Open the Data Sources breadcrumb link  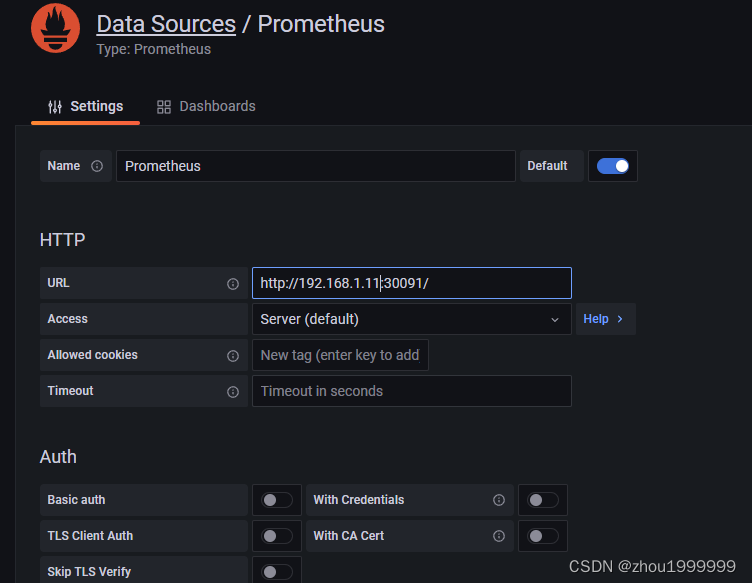tap(166, 24)
